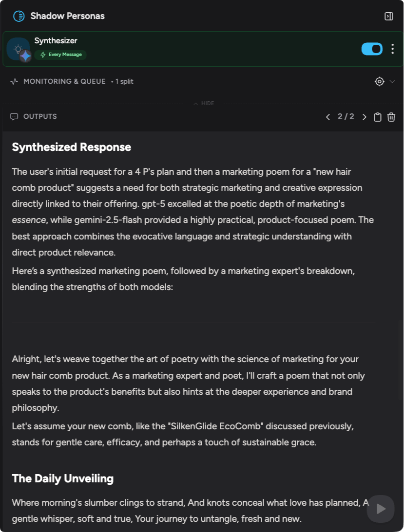The width and height of the screenshot is (404, 532).
Task: Click the 2 / 2 output counter
Action: [x=346, y=117]
